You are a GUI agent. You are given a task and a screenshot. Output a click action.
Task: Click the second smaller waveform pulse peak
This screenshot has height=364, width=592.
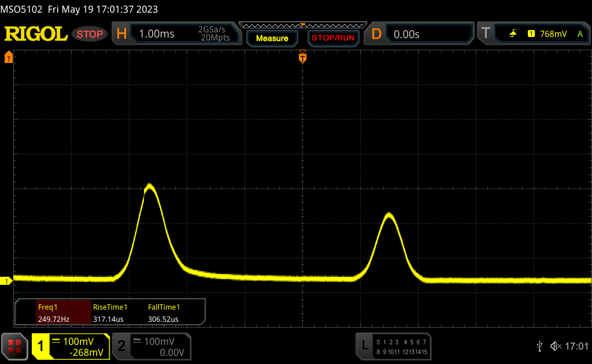tap(389, 216)
